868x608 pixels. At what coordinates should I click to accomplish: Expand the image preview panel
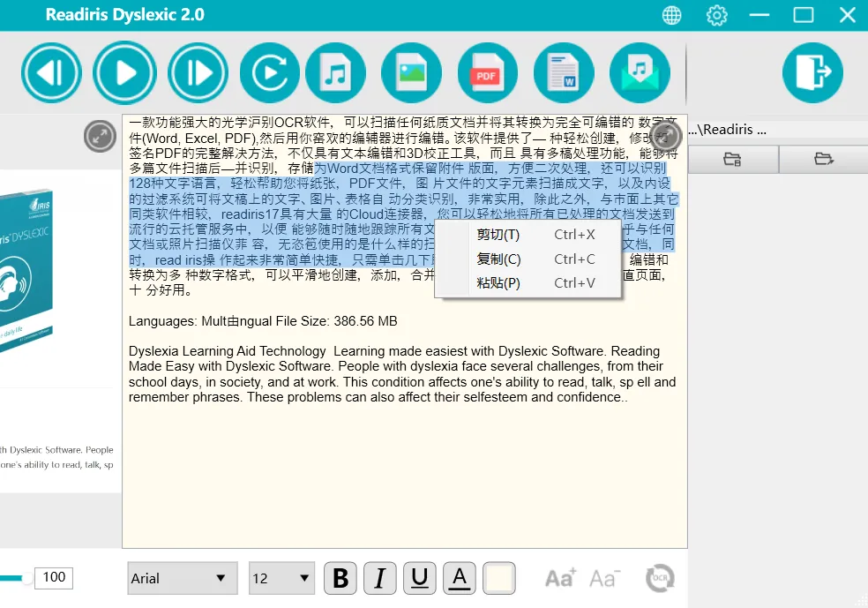101,136
